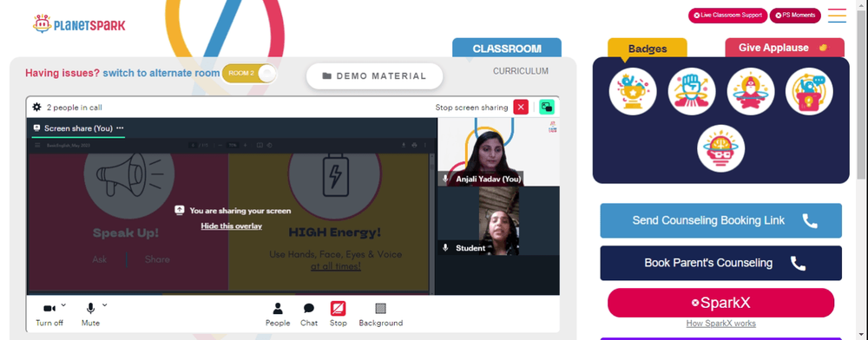Click Hide this overlay link
This screenshot has height=340, width=868.
coord(232,226)
